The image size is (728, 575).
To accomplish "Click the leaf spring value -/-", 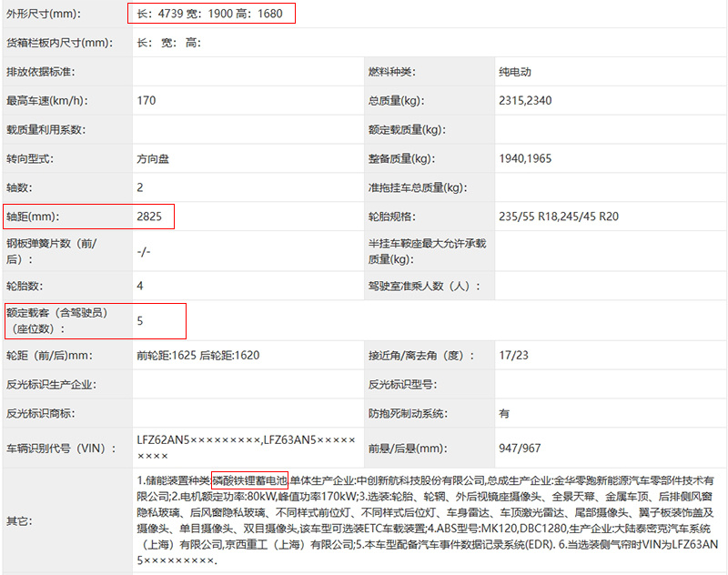I will click(x=144, y=251).
